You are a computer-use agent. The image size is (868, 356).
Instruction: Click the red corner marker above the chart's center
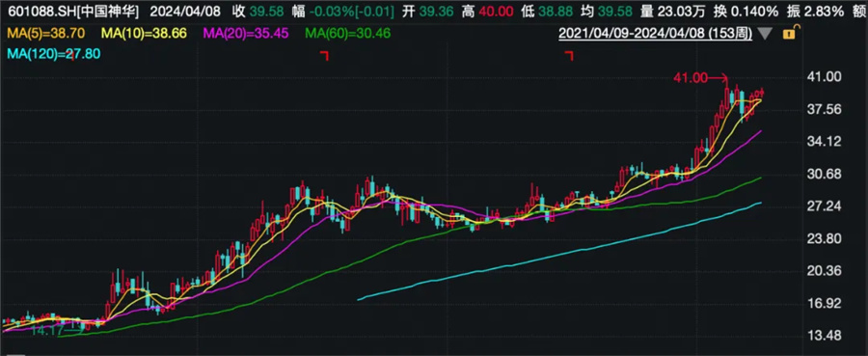324,55
